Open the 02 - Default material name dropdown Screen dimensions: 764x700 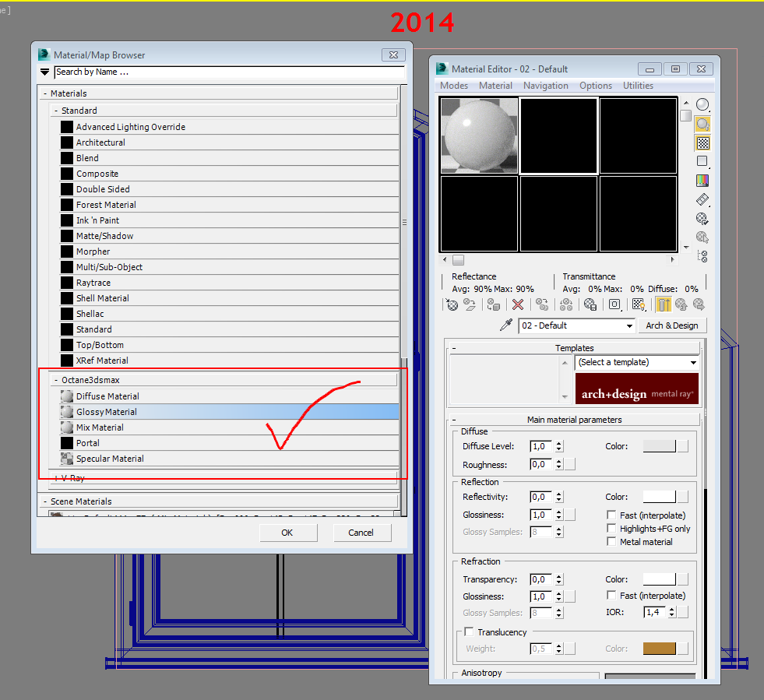[x=629, y=325]
